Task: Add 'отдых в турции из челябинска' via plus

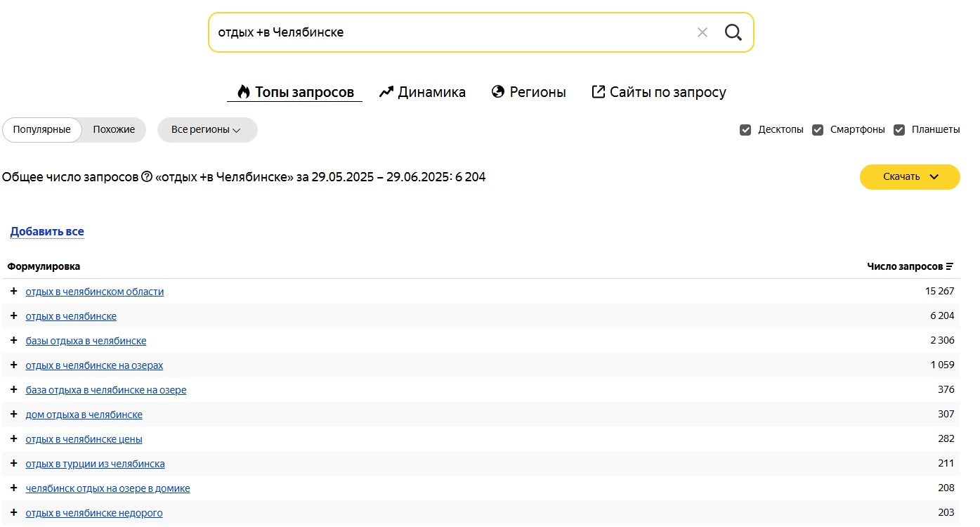Action: (13, 464)
